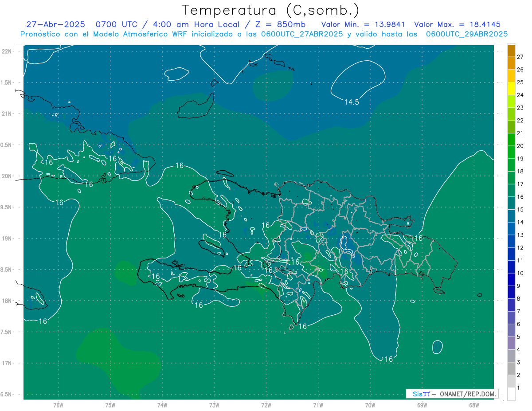The image size is (532, 411).
Task: Click the '17N' latitude axis label
Action: pos(7,363)
